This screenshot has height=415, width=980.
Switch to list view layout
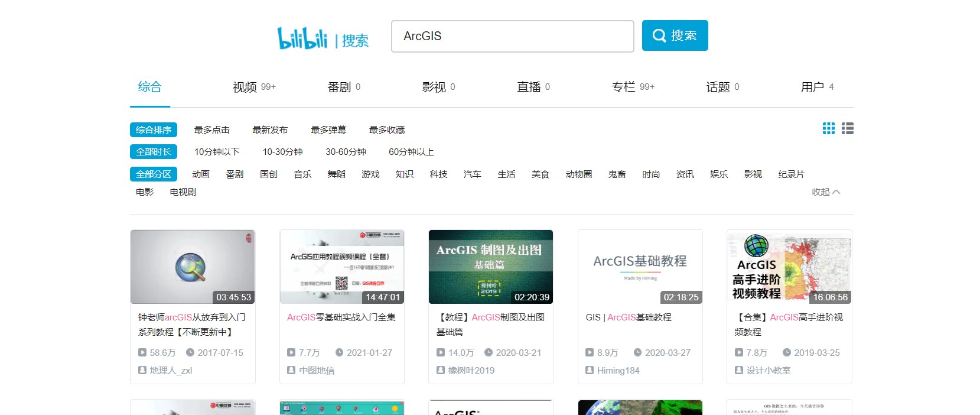pos(848,128)
